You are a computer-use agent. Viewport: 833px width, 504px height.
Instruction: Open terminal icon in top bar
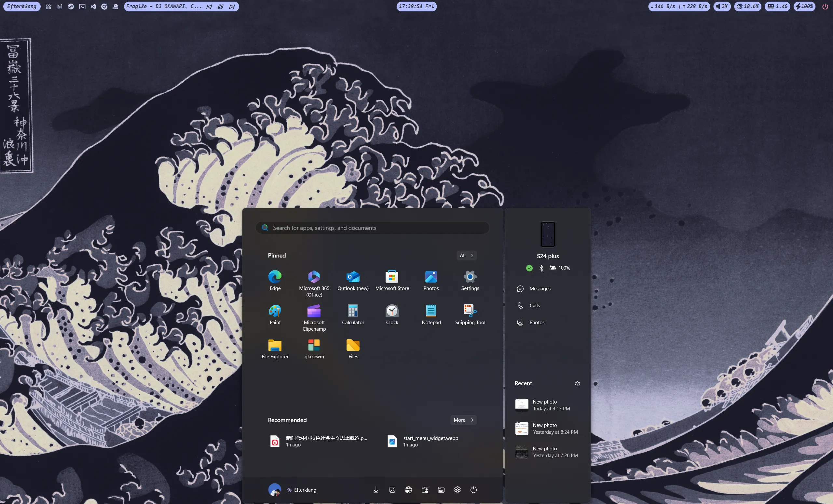[82, 7]
